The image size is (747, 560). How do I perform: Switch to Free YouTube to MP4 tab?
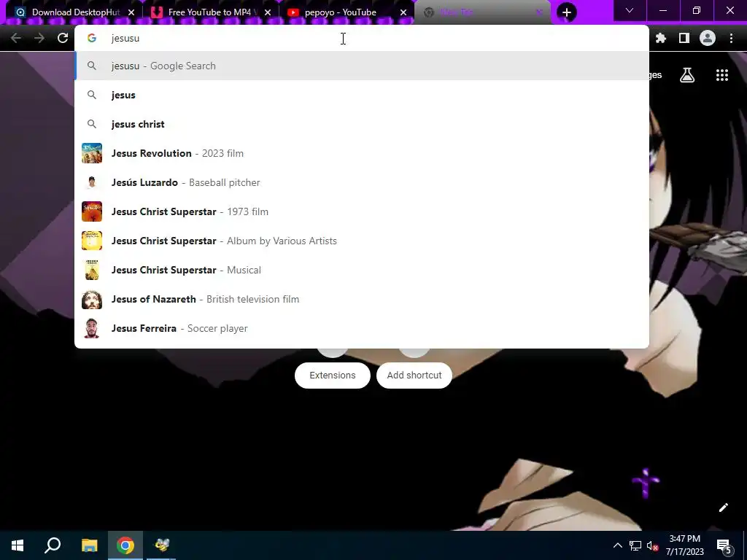point(210,12)
